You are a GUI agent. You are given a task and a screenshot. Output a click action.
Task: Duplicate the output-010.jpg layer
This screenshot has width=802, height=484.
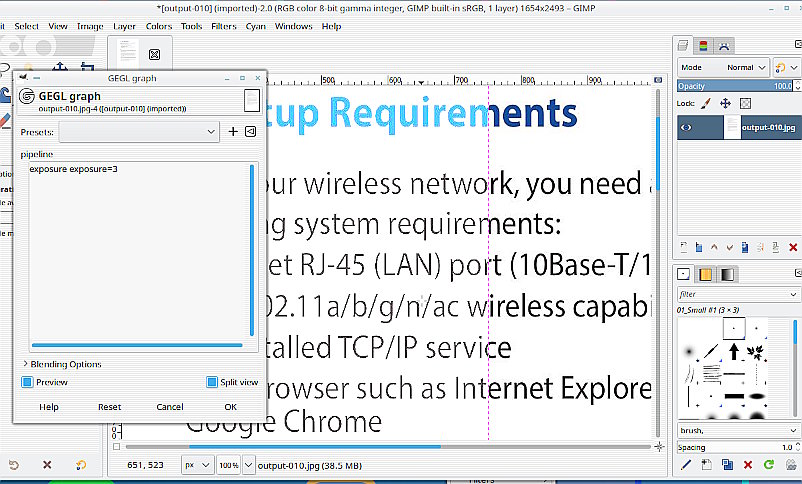[745, 247]
